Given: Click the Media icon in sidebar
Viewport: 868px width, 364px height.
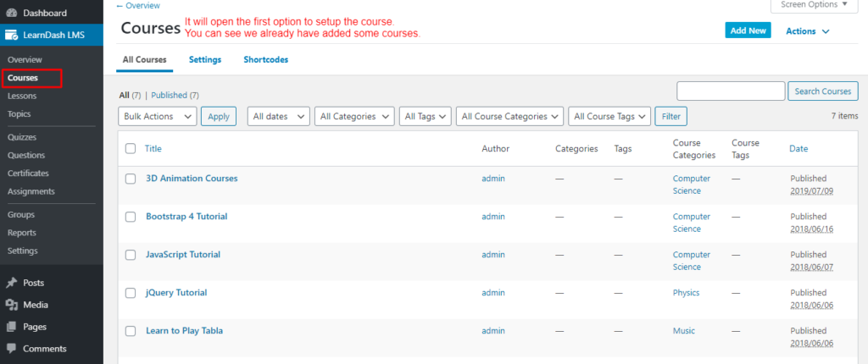Looking at the screenshot, I should [x=11, y=305].
